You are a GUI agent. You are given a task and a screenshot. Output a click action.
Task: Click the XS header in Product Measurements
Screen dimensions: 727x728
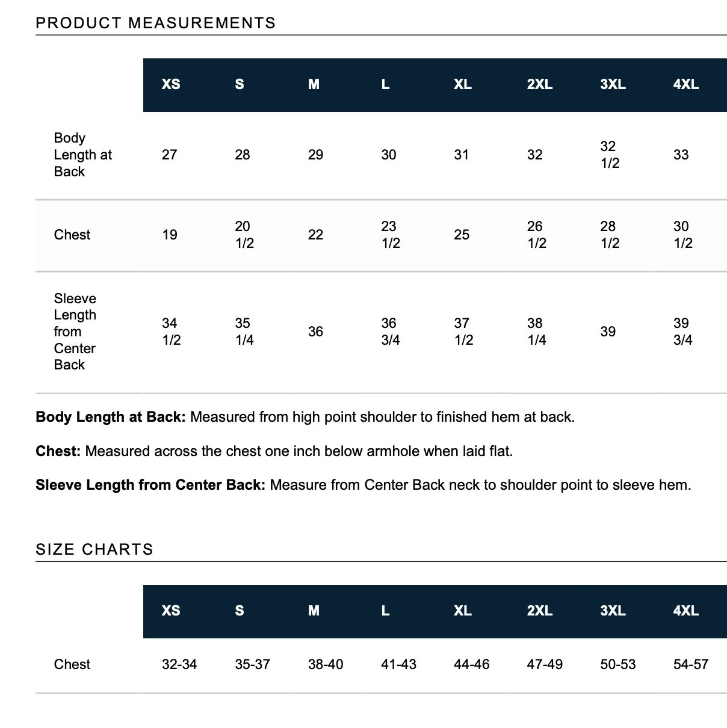pos(171,85)
